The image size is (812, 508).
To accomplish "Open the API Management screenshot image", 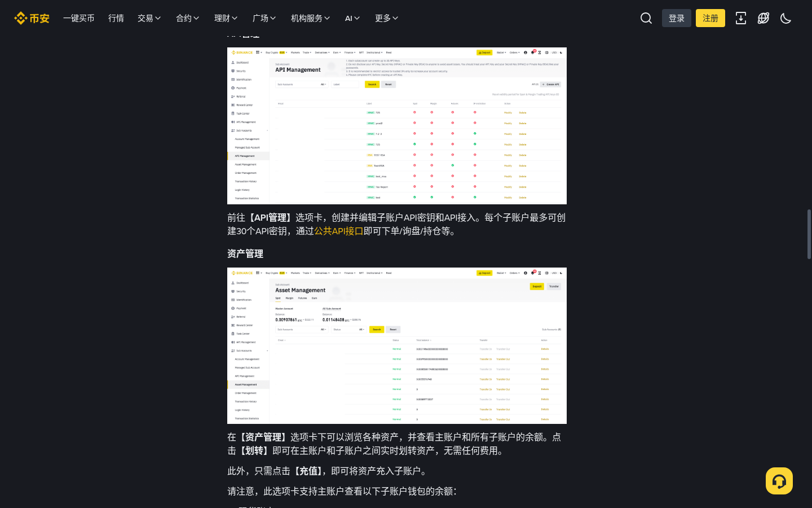I will 397,126.
